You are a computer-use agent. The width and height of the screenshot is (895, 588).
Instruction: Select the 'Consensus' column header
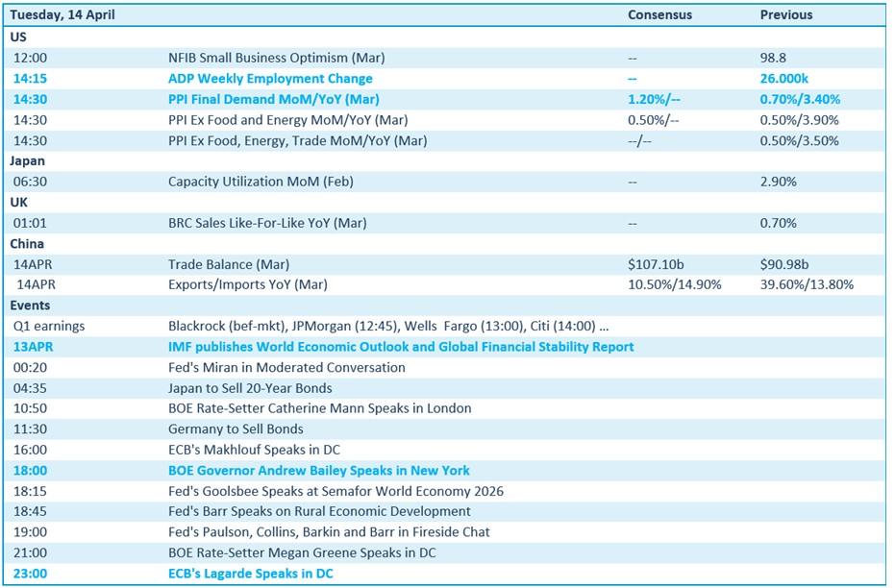tap(659, 14)
